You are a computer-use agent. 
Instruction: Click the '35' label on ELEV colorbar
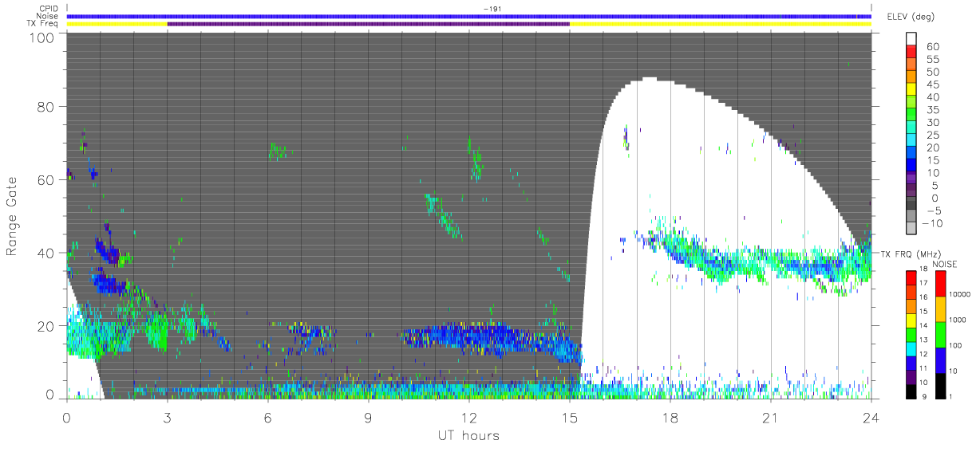tap(933, 110)
